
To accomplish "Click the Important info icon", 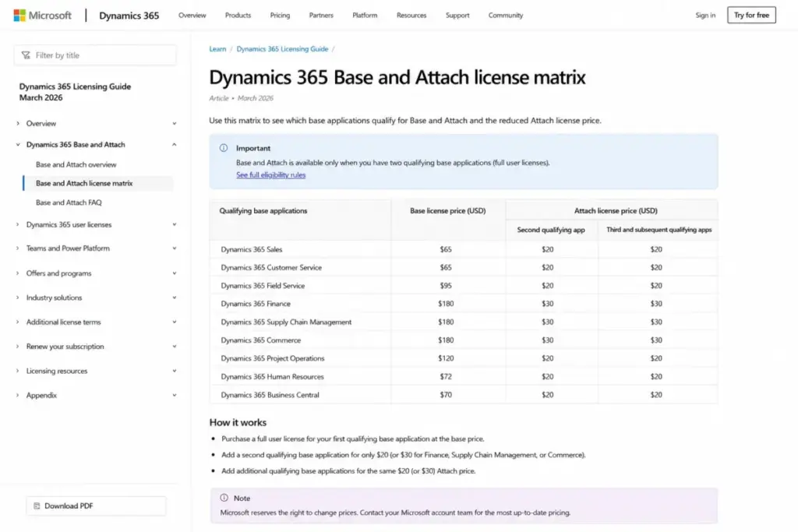I will [x=224, y=148].
